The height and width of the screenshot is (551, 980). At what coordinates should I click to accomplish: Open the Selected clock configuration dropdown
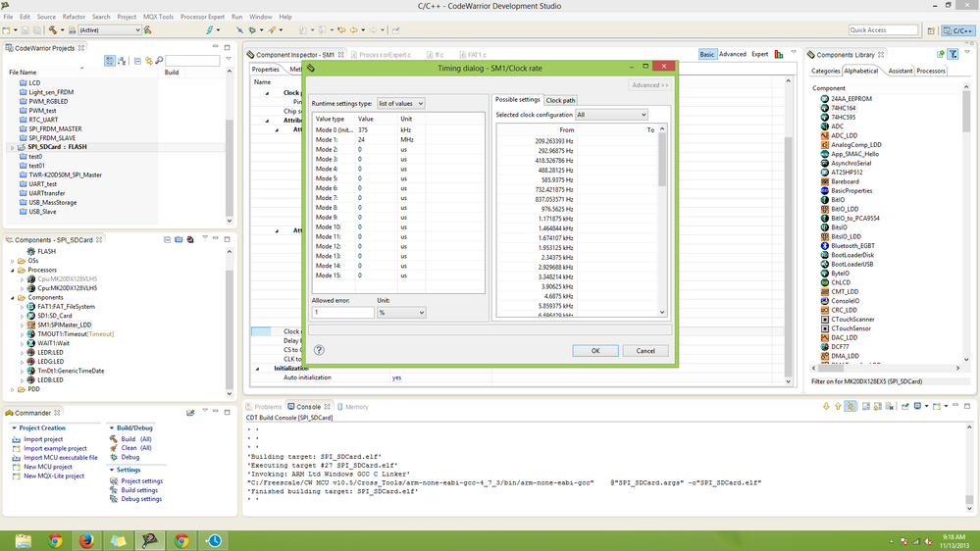click(x=611, y=115)
